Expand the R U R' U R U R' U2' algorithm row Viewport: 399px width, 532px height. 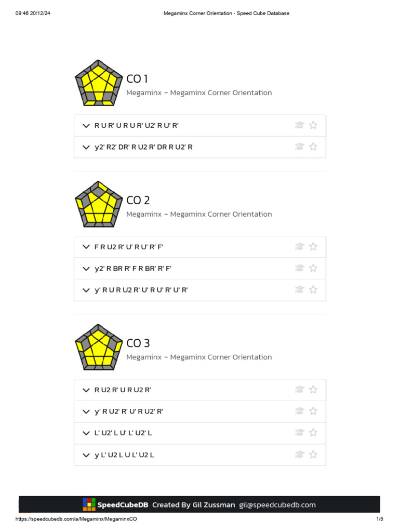click(86, 126)
